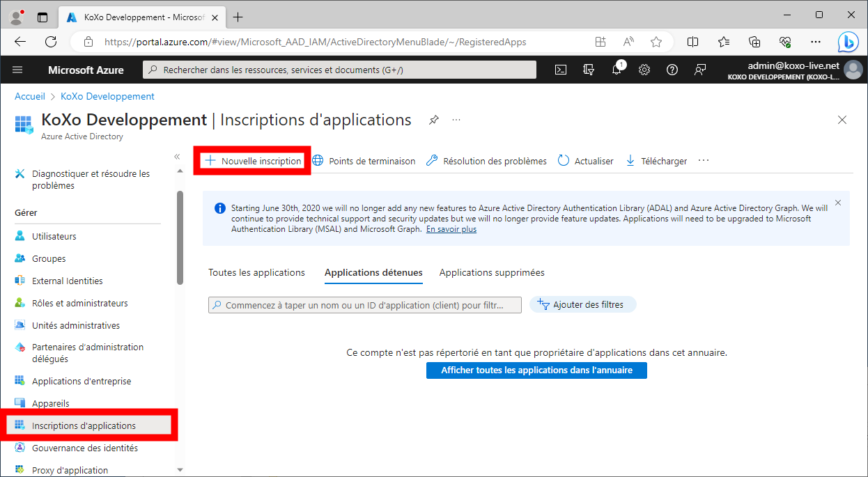The height and width of the screenshot is (477, 868).
Task: Open the browser Collections icon
Action: (754, 42)
